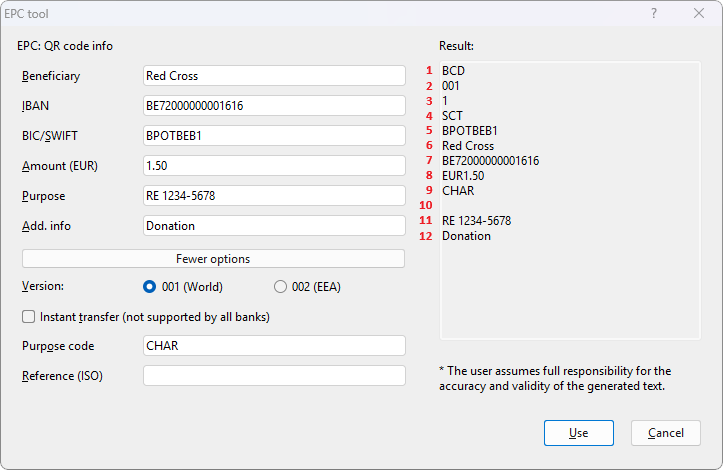Click the Purpose code label
Viewport: 723px width, 470px height.
click(x=58, y=346)
